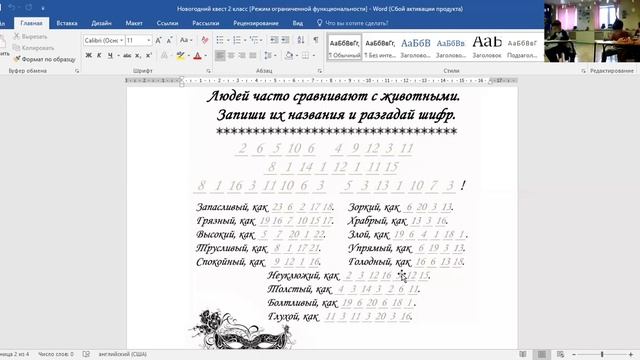This screenshot has width=640, height=360.
Task: Open borders dropdown arrow
Action: pyautogui.click(x=314, y=56)
